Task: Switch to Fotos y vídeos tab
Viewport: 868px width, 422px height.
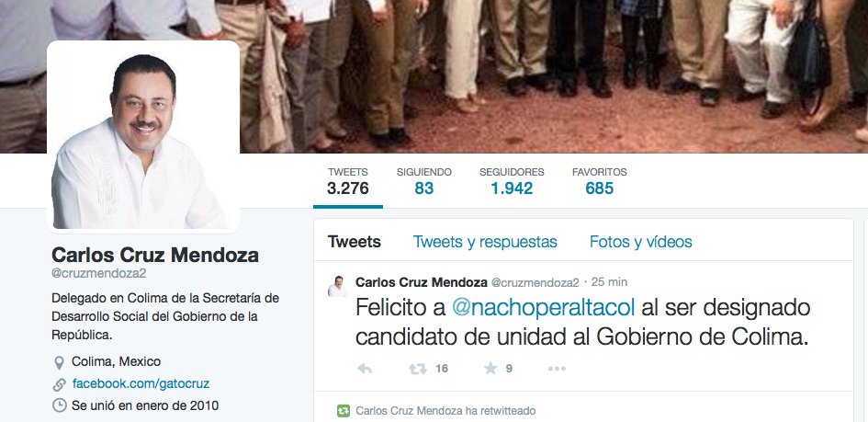Action: [640, 242]
